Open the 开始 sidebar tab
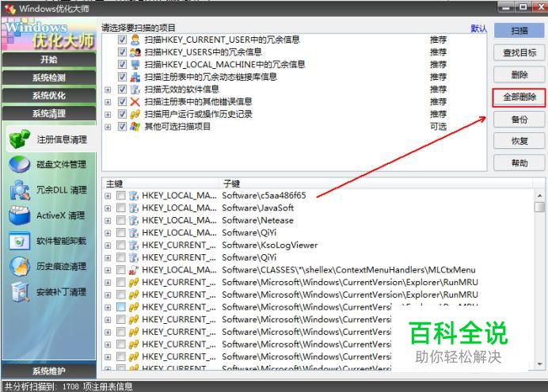548x392 pixels. [x=49, y=59]
